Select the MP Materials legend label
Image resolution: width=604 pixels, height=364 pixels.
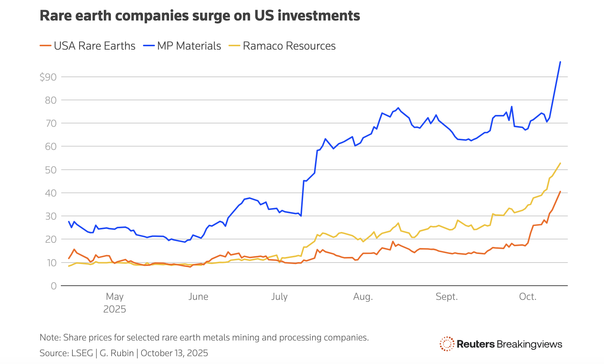click(189, 46)
